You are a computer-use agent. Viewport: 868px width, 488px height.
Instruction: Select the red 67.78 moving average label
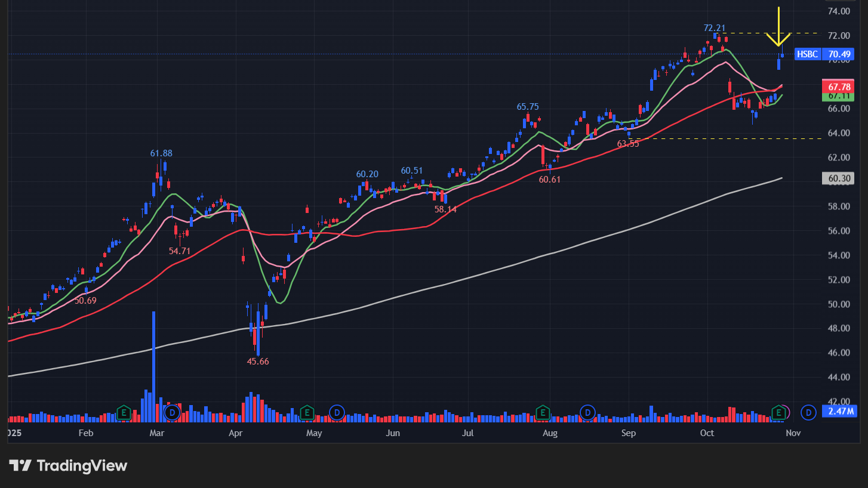pos(838,87)
